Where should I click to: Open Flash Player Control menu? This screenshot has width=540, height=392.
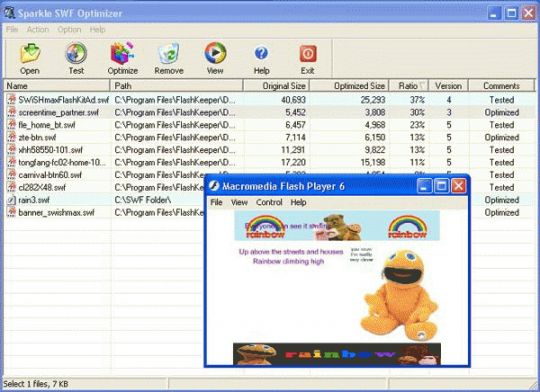(x=269, y=202)
